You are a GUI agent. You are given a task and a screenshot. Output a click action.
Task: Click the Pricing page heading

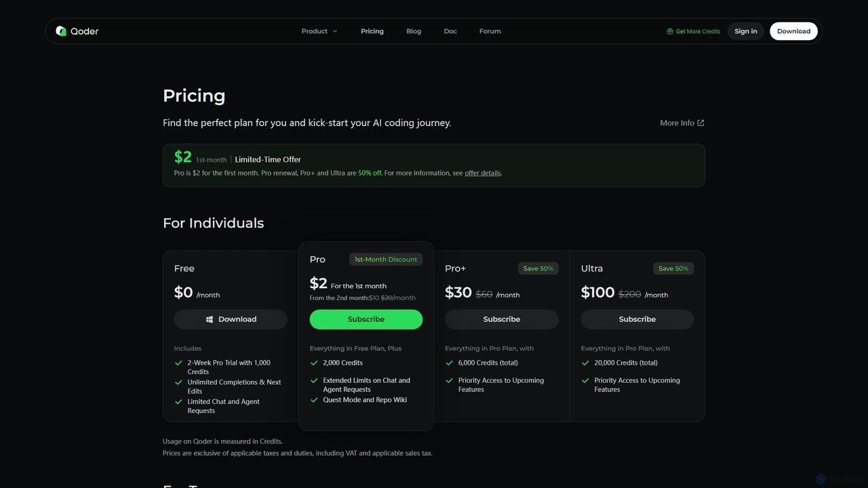[194, 96]
